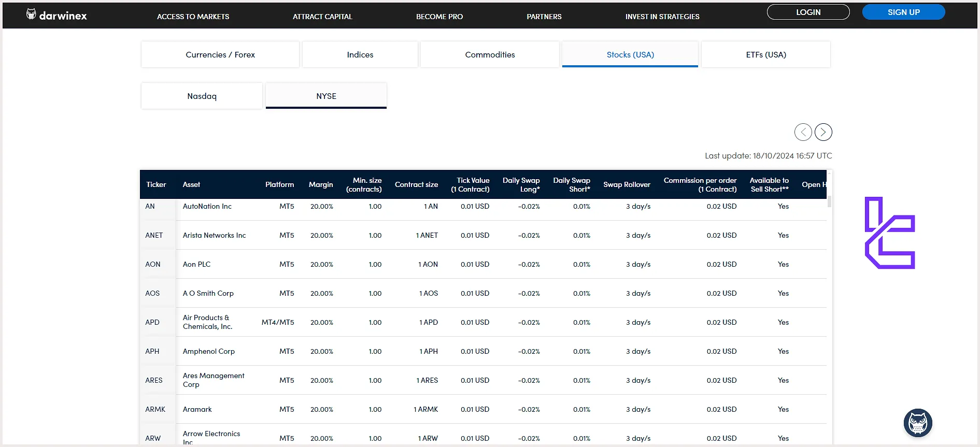
Task: Open Invest in Strategies menu
Action: [662, 17]
